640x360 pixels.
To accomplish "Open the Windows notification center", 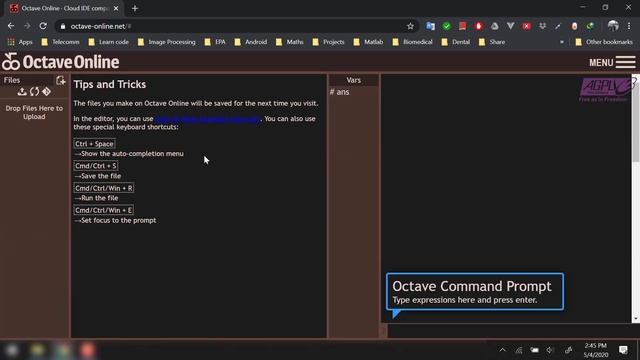I will click(x=623, y=350).
